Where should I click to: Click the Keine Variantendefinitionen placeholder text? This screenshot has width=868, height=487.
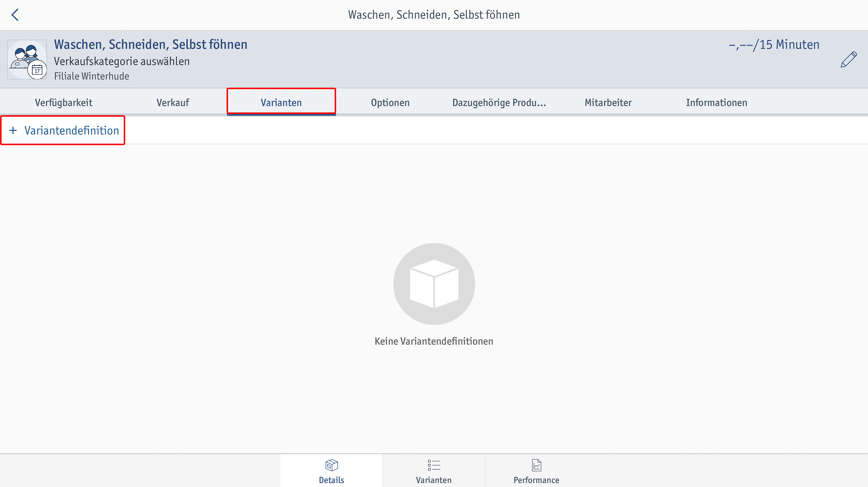tap(434, 341)
